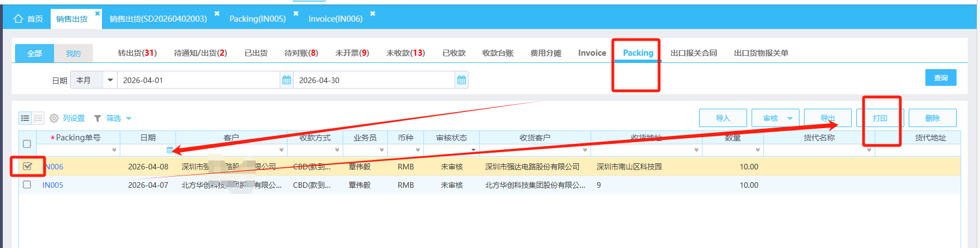Screen dimensions: 980x248
Task: Open the start date calendar picker
Action: [286, 80]
